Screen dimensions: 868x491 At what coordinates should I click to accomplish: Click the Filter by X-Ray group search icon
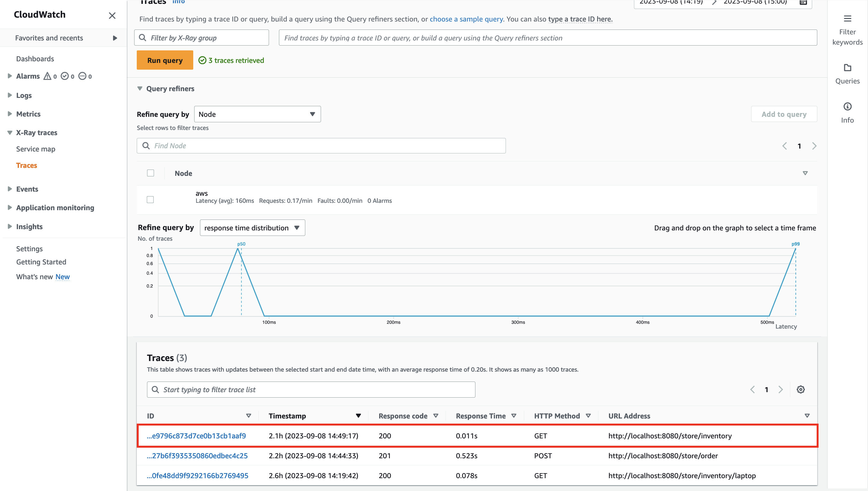[x=143, y=38]
